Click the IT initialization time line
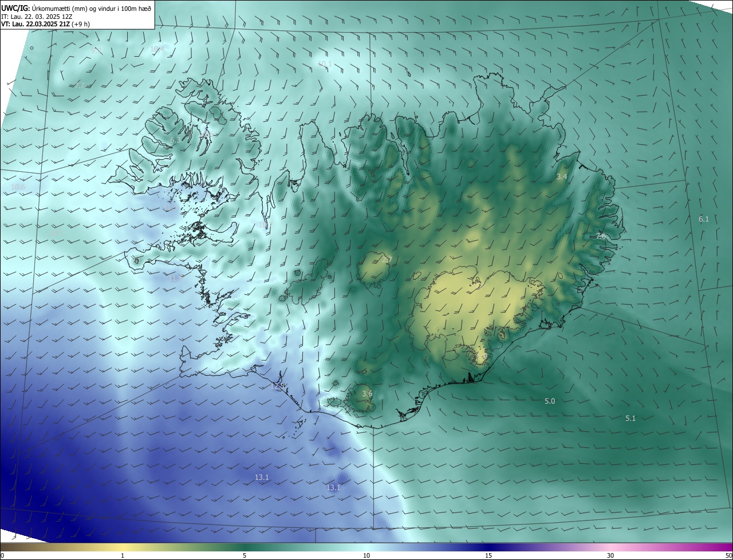733x560 pixels. tap(36, 16)
